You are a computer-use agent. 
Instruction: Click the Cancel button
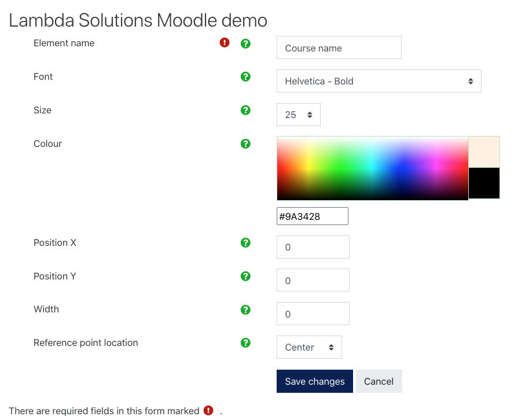379,381
